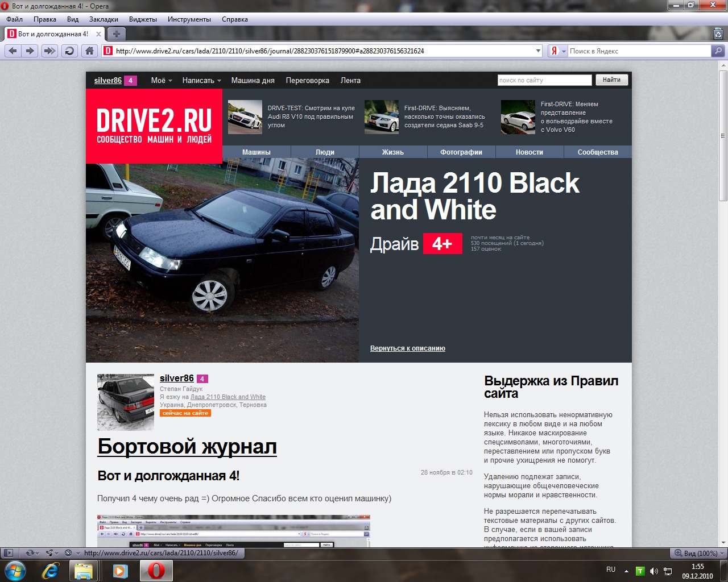Open Opera Link sync icon in status bar
728x582 pixels.
click(x=31, y=552)
